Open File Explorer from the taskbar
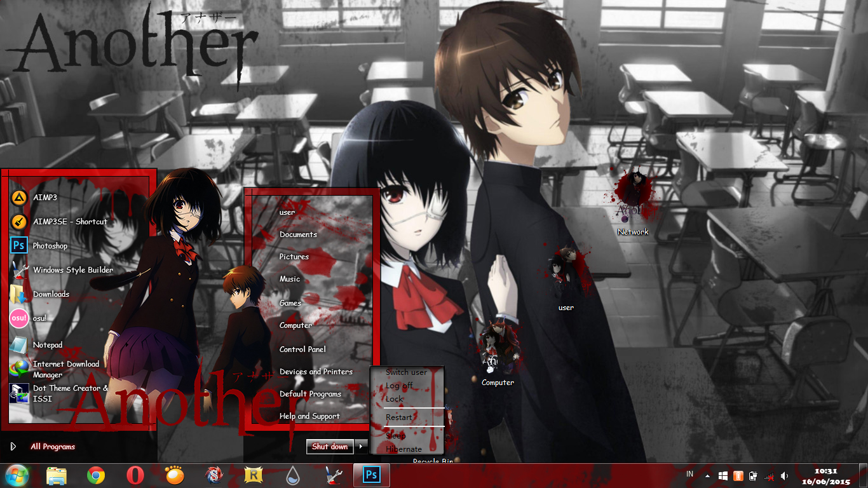Viewport: 868px width, 488px height. tap(57, 475)
